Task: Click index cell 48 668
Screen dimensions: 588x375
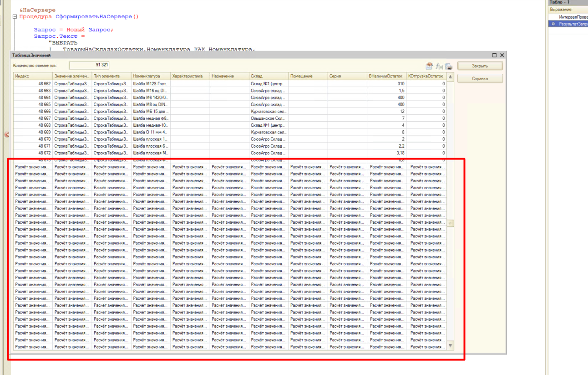Action: (33, 125)
